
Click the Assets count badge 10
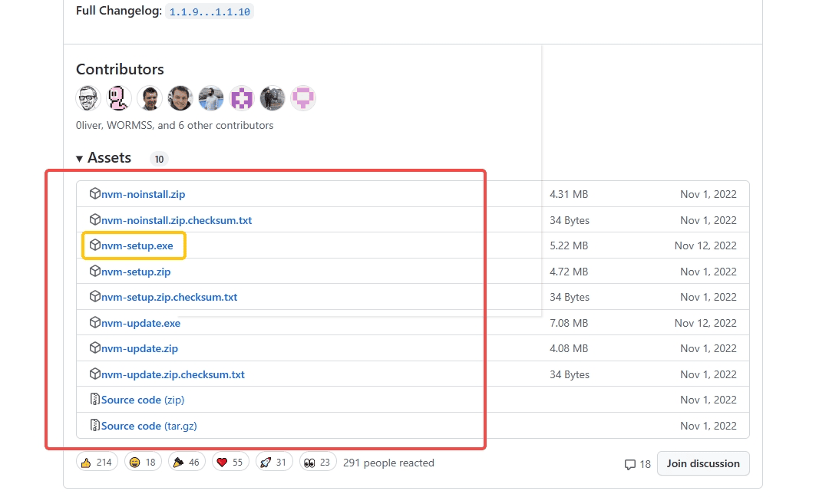coord(159,159)
